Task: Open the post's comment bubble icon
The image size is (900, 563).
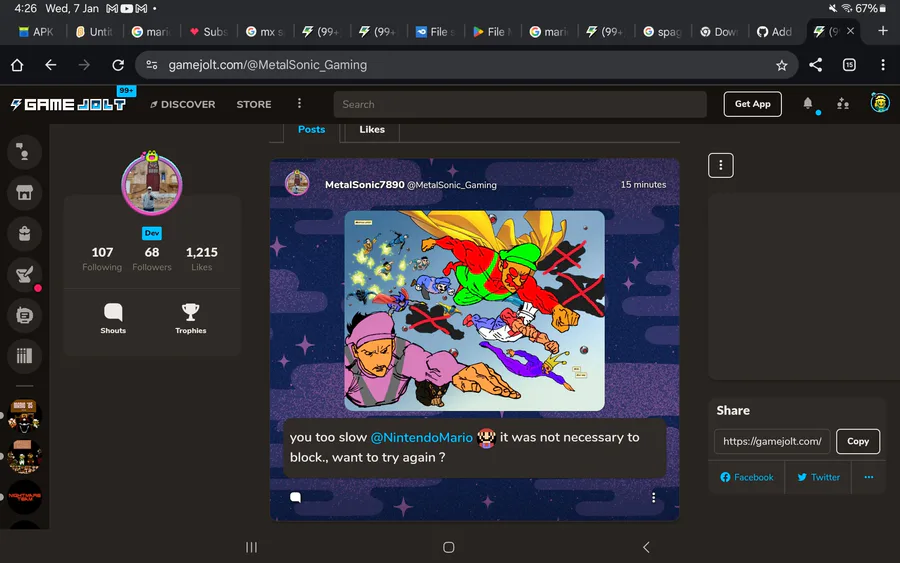Action: (x=296, y=497)
